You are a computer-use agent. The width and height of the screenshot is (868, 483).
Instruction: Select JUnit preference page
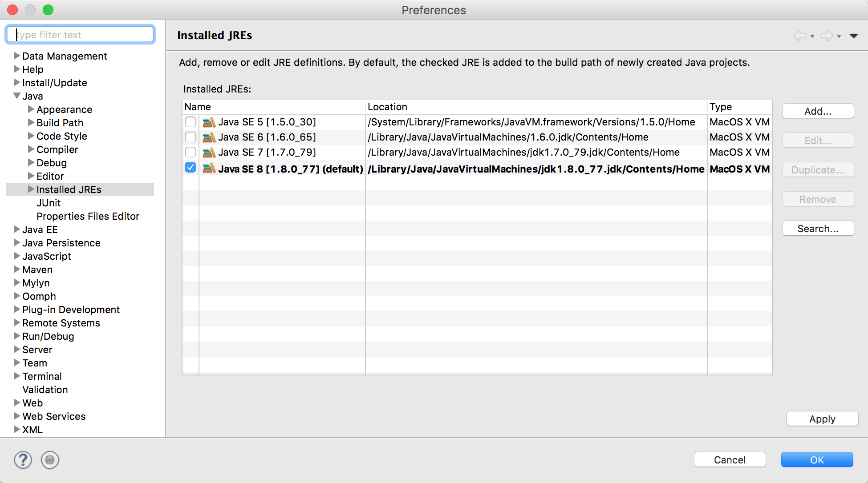click(49, 203)
